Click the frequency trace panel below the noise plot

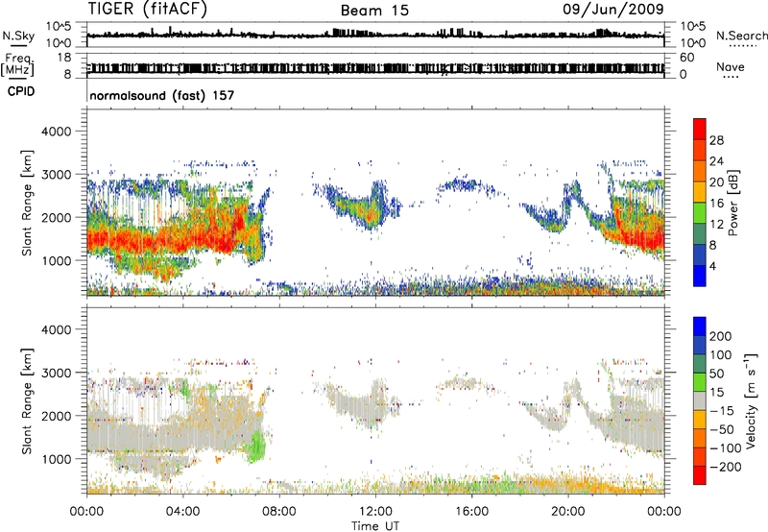[x=375, y=66]
